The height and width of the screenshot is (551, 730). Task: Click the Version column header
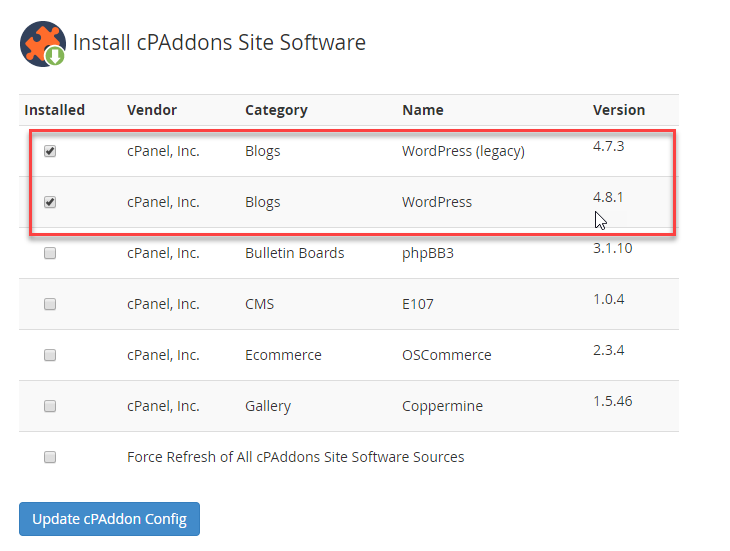tap(619, 110)
